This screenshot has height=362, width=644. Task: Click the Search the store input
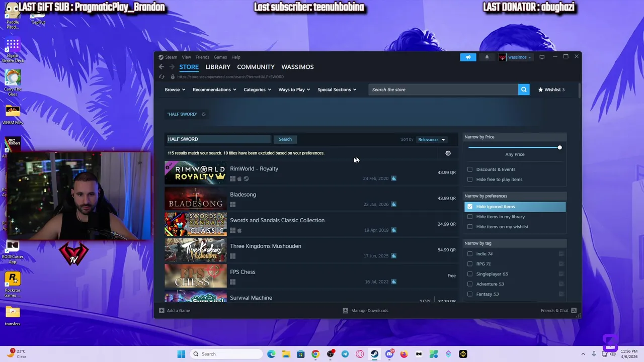point(443,89)
